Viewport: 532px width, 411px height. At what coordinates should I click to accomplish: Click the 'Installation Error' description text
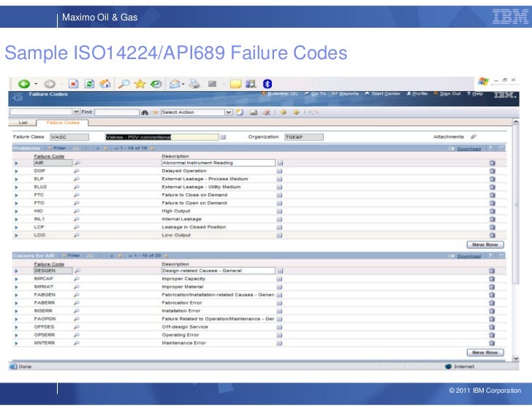click(180, 311)
